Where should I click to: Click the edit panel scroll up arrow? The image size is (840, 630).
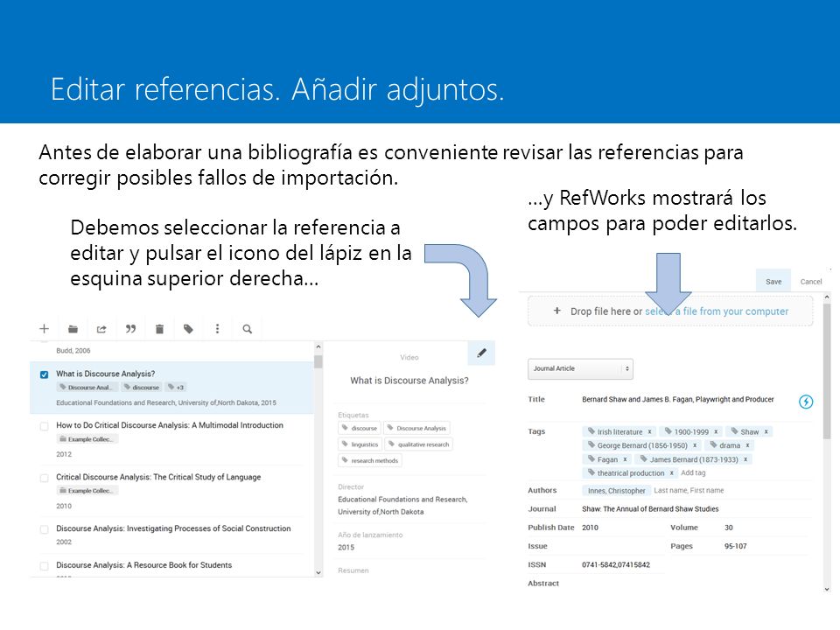coord(827,297)
